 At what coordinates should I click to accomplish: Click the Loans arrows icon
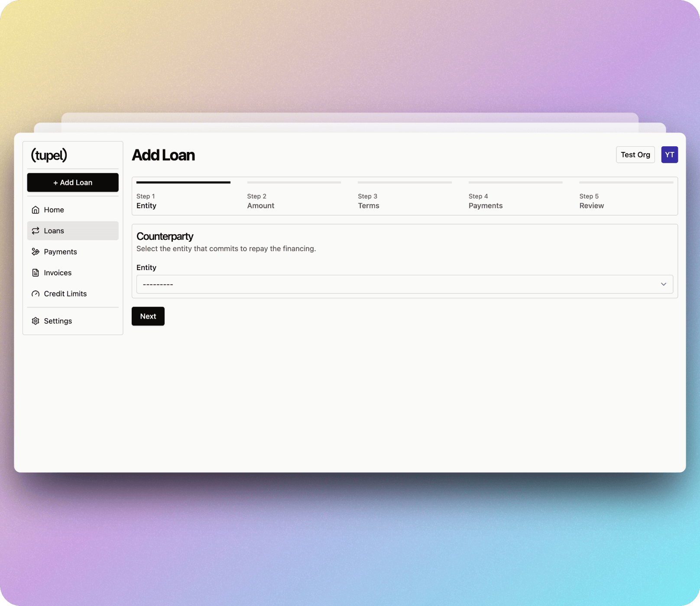pyautogui.click(x=36, y=231)
